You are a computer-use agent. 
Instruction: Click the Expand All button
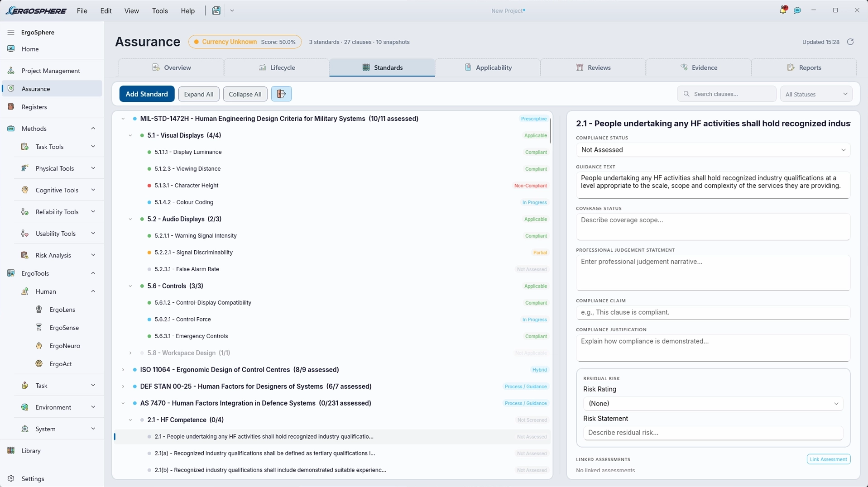click(199, 94)
